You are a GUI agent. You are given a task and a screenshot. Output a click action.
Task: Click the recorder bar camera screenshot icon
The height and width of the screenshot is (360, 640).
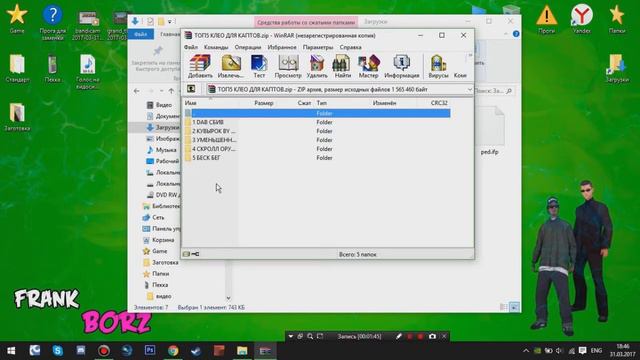pos(432,336)
